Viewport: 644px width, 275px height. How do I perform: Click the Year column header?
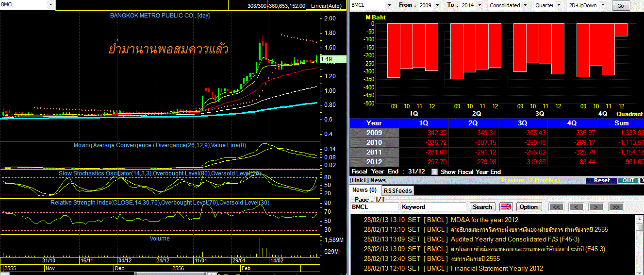click(374, 123)
